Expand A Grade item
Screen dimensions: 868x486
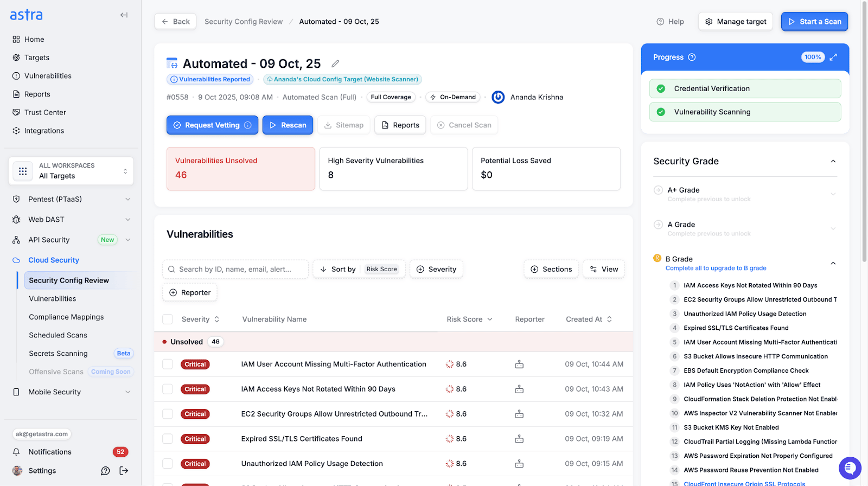point(833,229)
